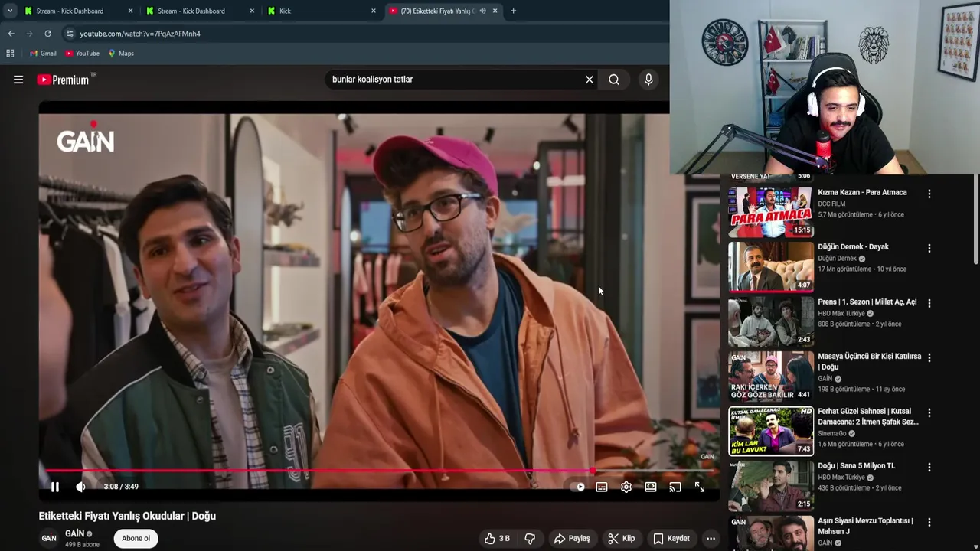Open more actions three-dot button under video

pos(710,539)
